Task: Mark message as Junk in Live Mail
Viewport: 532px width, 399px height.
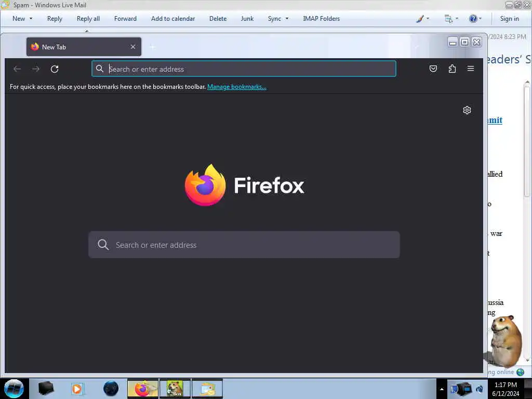Action: point(247,19)
